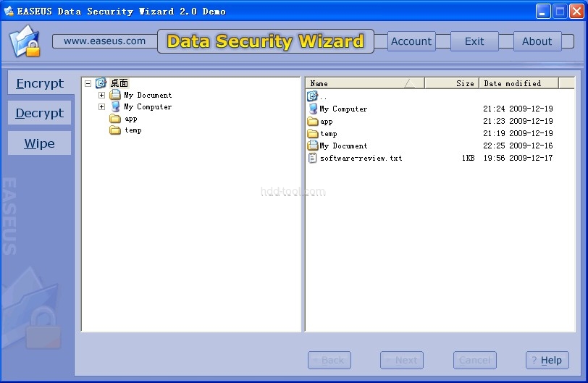The width and height of the screenshot is (588, 383).
Task: Click the My Document icon in file list
Action: [x=313, y=146]
